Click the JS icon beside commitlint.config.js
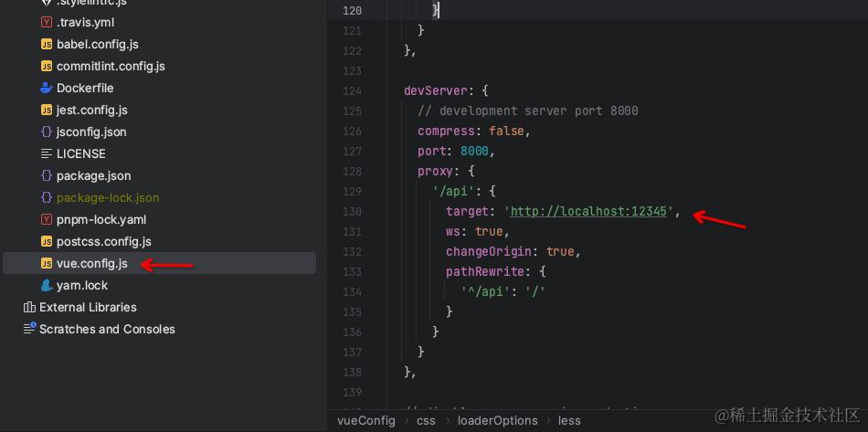 click(x=47, y=67)
